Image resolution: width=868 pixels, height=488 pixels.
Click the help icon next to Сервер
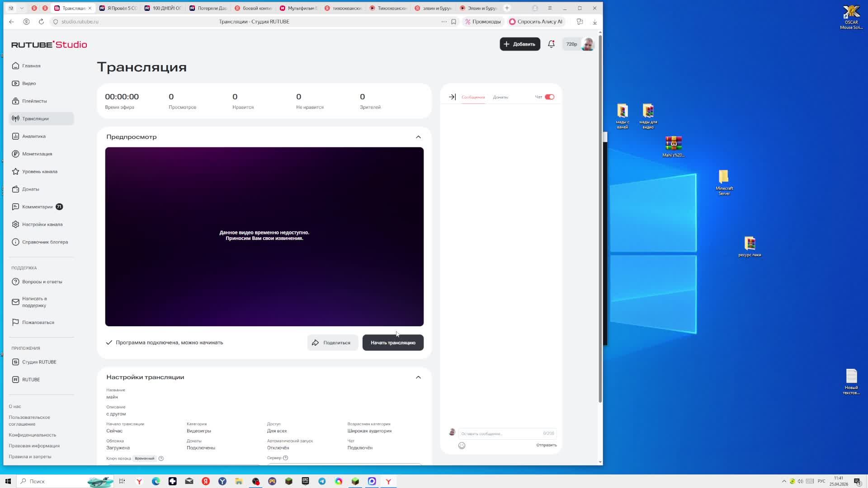tap(285, 458)
